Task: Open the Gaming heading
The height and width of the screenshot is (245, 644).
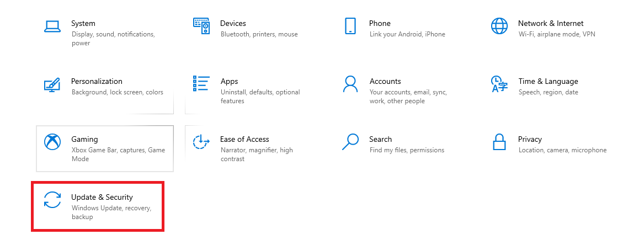Action: [x=84, y=139]
